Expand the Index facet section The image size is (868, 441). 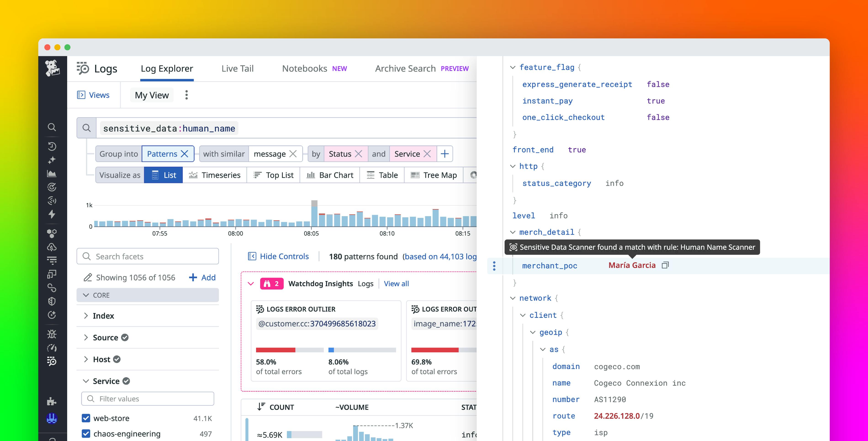pos(86,316)
